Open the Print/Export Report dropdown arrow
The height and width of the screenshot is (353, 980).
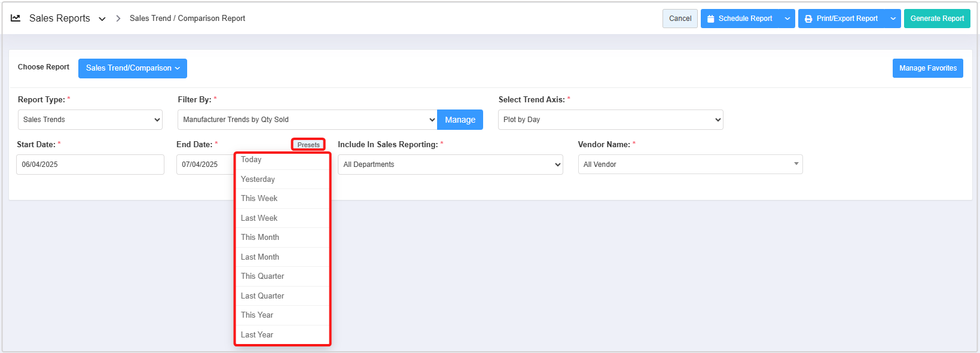click(893, 19)
